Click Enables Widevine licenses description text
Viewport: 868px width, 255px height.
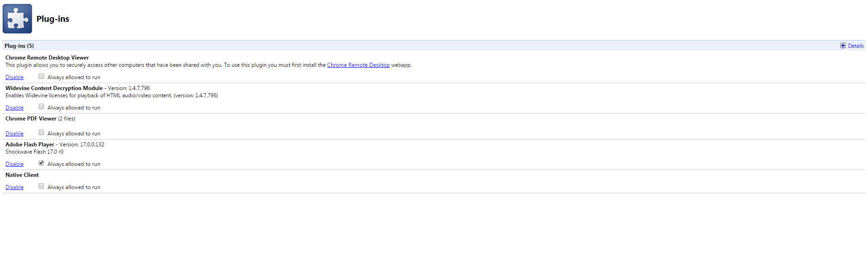[x=112, y=95]
